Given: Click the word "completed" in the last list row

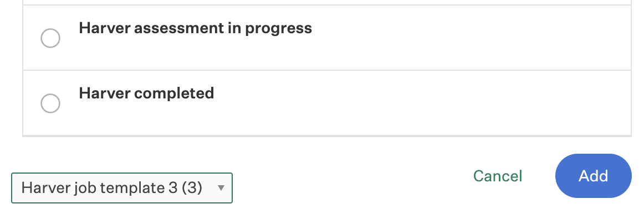Looking at the screenshot, I should point(174,93).
